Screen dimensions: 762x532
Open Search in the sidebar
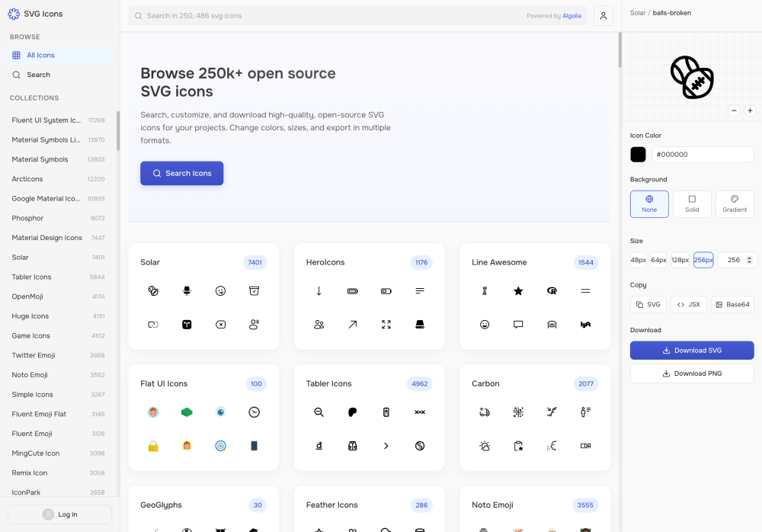[60, 75]
